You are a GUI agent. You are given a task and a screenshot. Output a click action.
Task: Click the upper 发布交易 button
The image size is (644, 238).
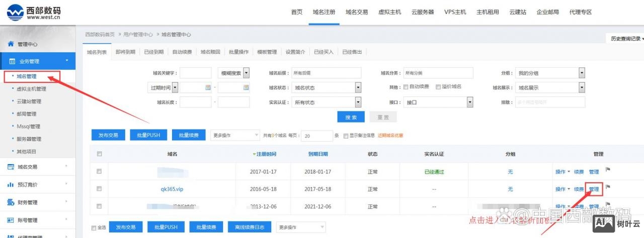point(108,135)
